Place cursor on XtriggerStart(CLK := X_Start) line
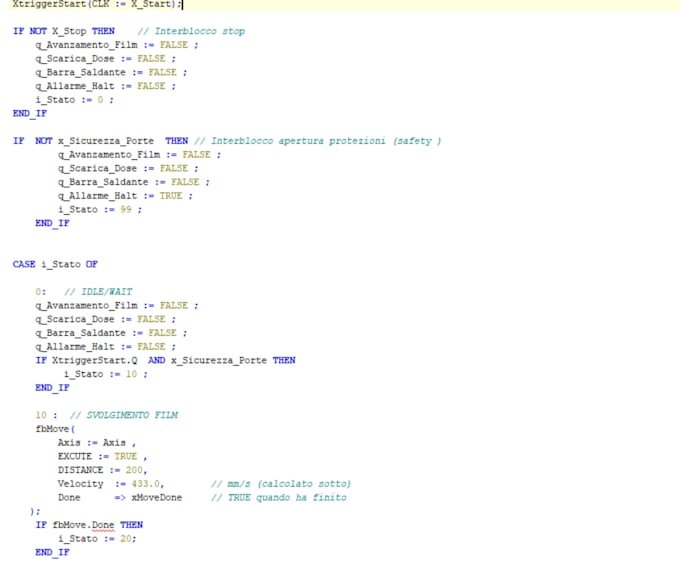Viewport: 680px width, 561px height. click(x=98, y=4)
